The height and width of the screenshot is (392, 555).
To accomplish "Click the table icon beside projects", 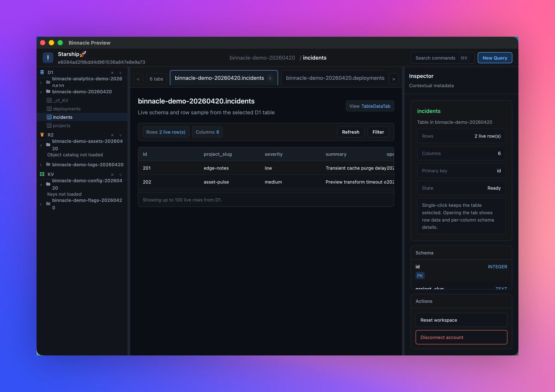I will 49,126.
